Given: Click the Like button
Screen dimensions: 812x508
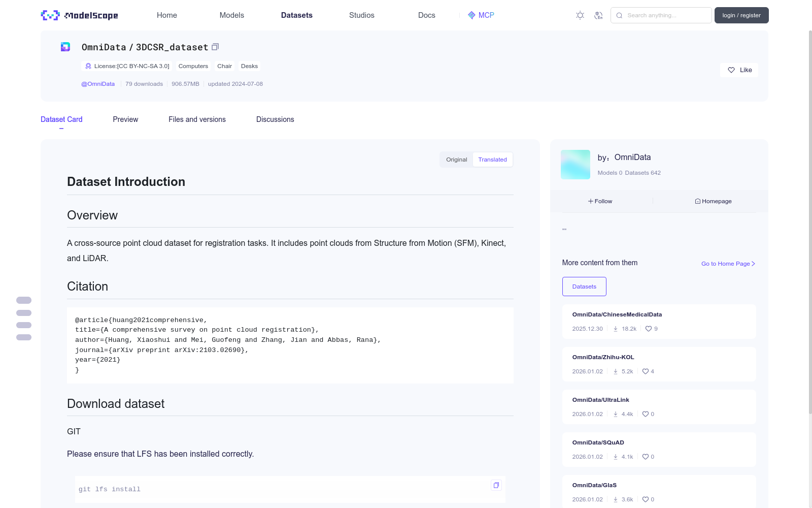Looking at the screenshot, I should point(739,70).
